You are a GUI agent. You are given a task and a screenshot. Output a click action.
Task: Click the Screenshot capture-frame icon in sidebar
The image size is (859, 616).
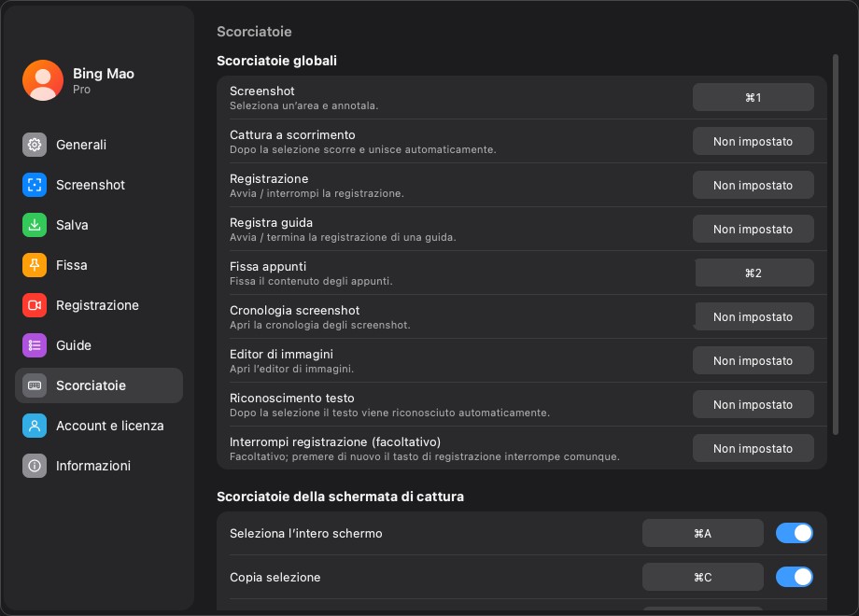(35, 185)
